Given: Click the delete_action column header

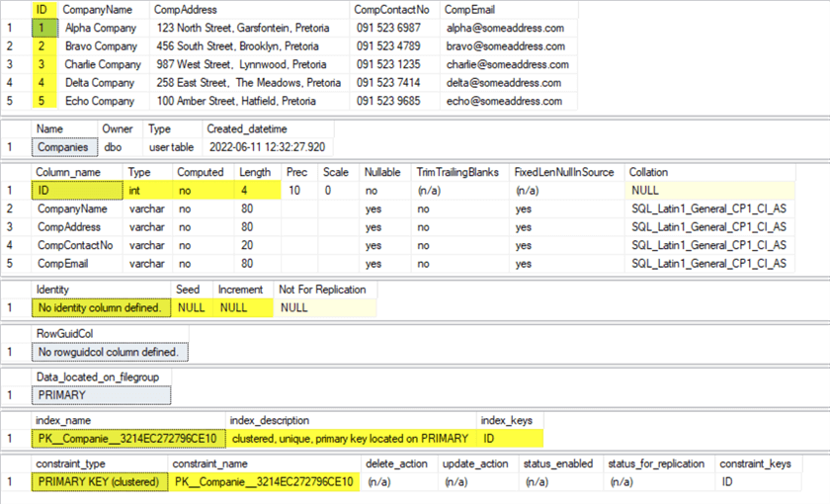Looking at the screenshot, I should (x=397, y=463).
